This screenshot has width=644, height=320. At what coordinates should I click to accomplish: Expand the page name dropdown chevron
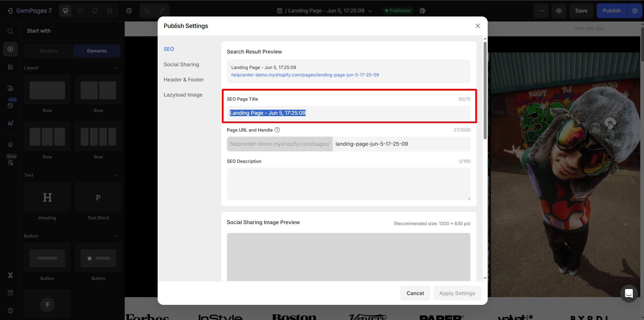tap(370, 11)
